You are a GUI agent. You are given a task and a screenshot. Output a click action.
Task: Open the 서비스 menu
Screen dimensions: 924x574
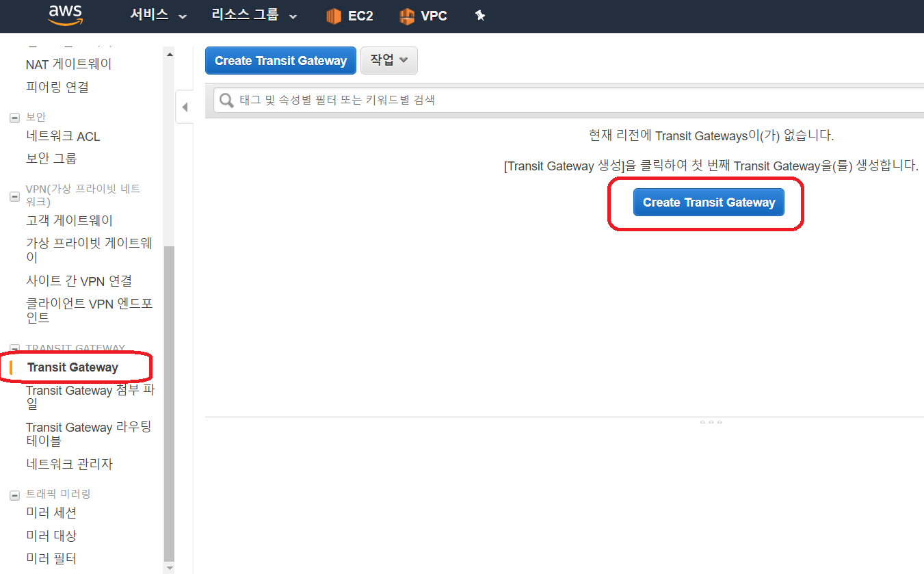[x=159, y=16]
